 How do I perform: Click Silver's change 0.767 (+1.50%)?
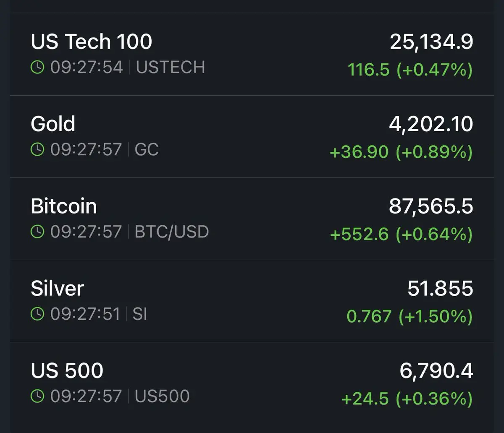[410, 316]
